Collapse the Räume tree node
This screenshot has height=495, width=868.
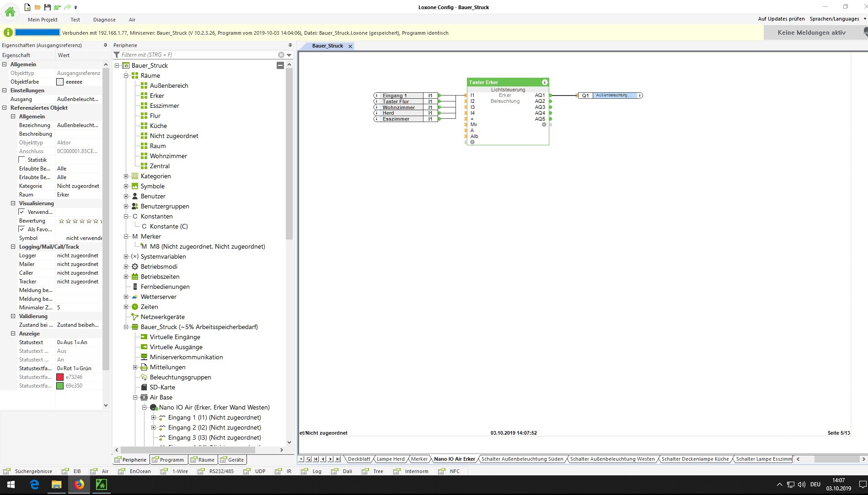[x=126, y=75]
